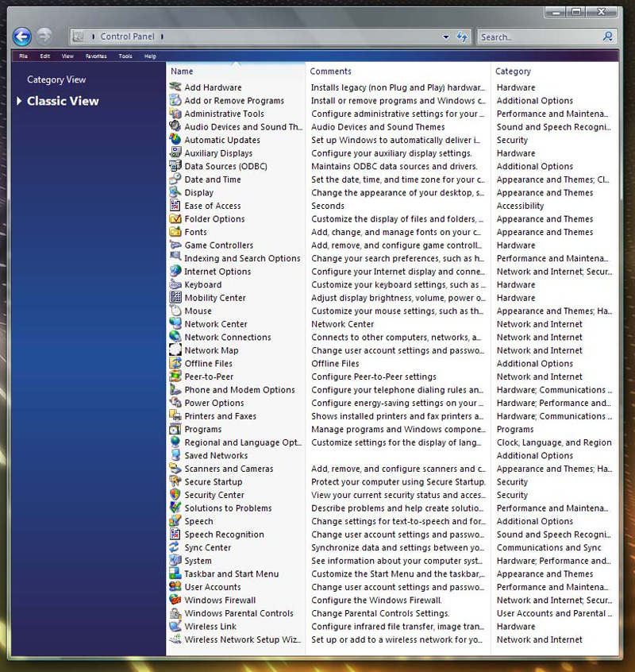Click the User Accounts icon
635x672 pixels.
[175, 587]
